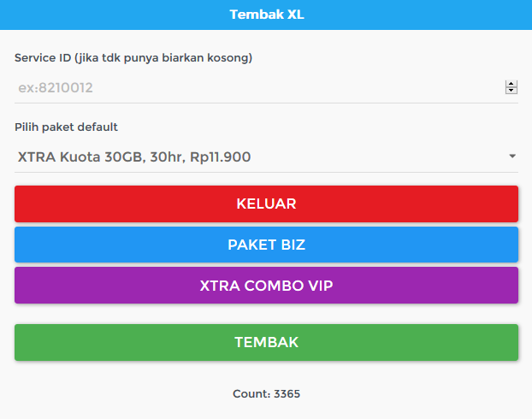
Task: Click the Service ID input field
Action: point(257,87)
